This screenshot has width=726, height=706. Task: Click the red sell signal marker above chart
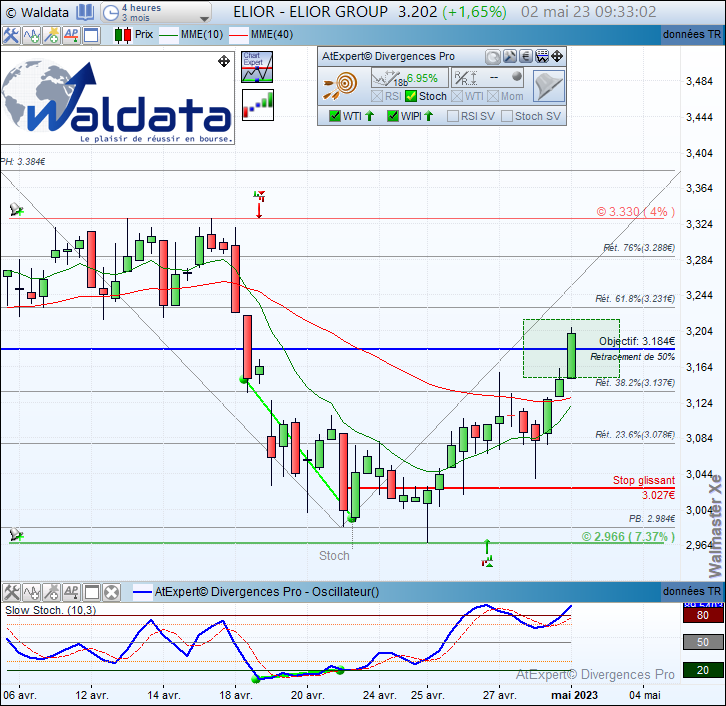pyautogui.click(x=259, y=204)
